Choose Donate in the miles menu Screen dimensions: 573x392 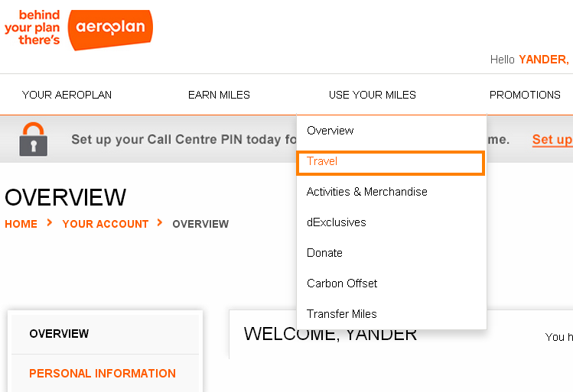(324, 253)
